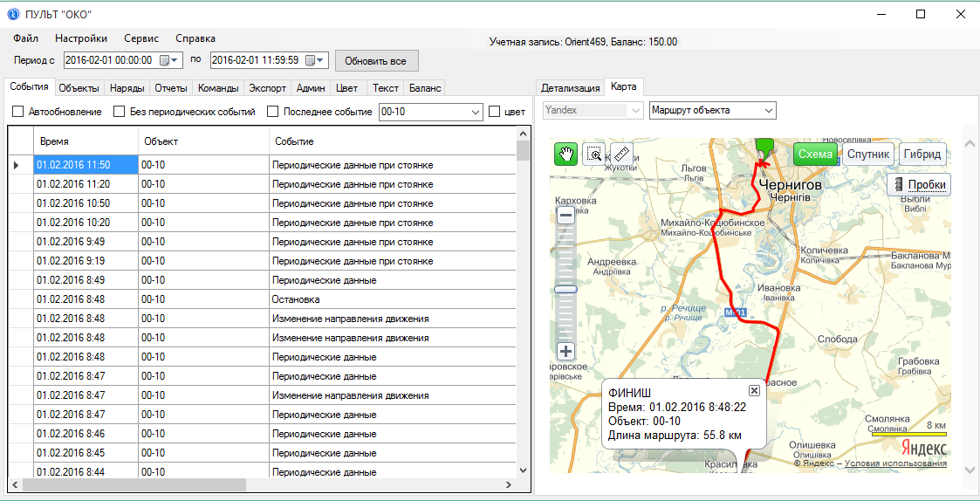
Task: Switch map to Гибрид view
Action: tap(922, 154)
